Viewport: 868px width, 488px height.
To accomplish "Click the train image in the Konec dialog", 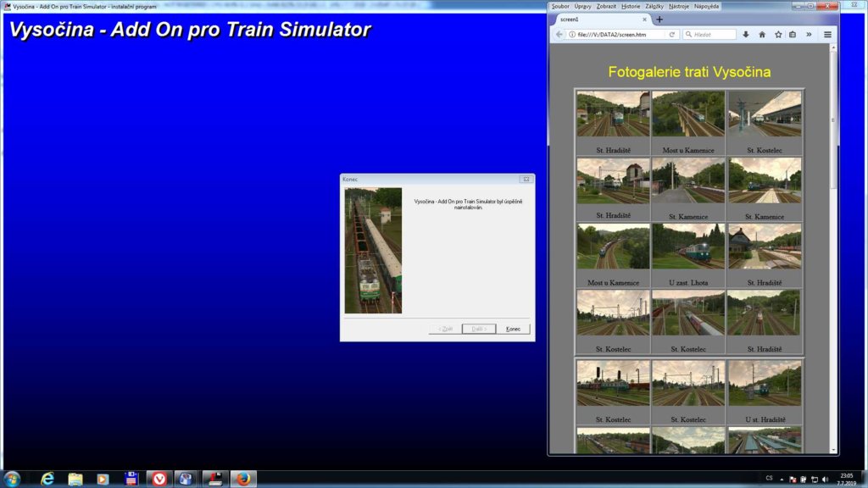I will tap(373, 251).
